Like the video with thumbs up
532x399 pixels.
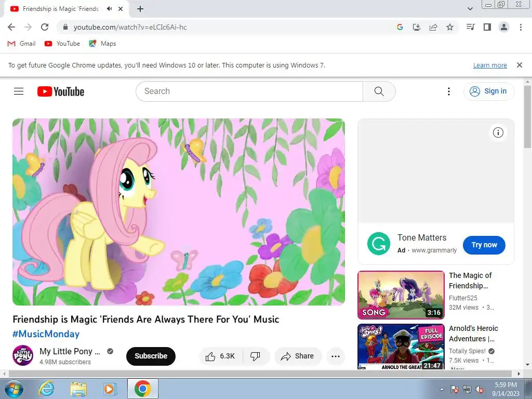220,356
